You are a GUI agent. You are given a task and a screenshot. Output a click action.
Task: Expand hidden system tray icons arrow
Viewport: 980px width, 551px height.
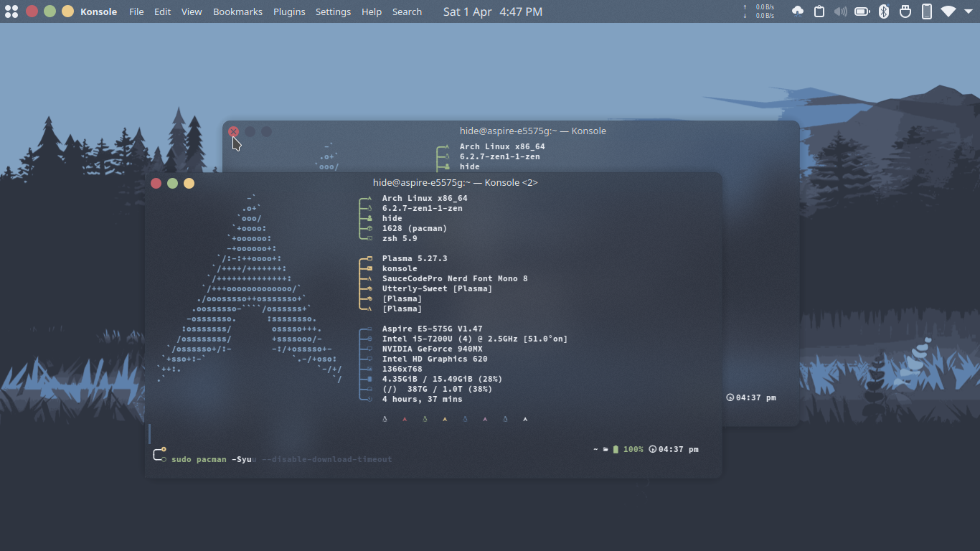(969, 11)
